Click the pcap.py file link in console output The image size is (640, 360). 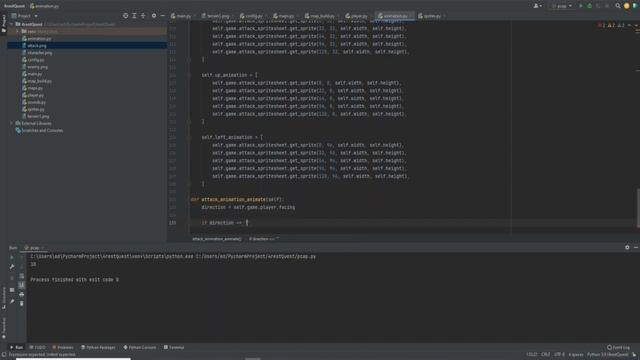tap(256, 257)
